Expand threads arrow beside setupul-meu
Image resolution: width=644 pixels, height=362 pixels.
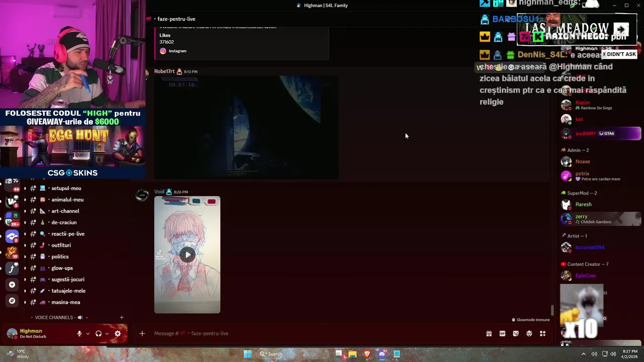(25, 188)
